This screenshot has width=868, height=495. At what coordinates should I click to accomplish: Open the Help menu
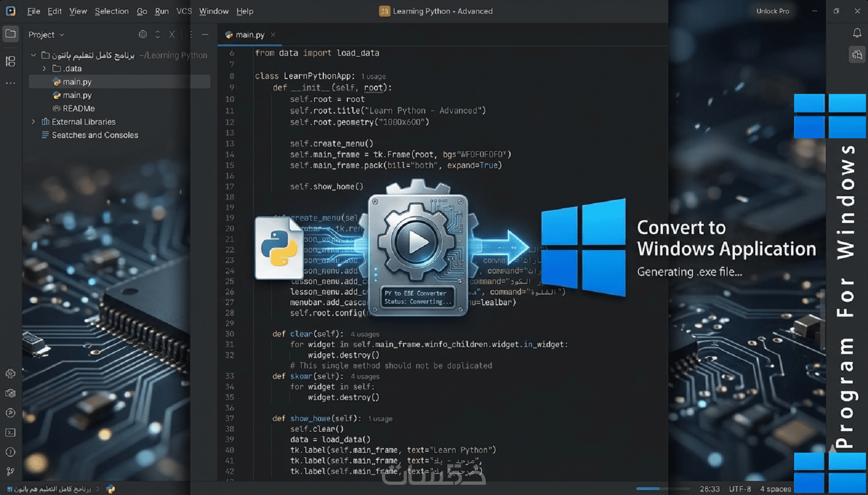point(245,11)
